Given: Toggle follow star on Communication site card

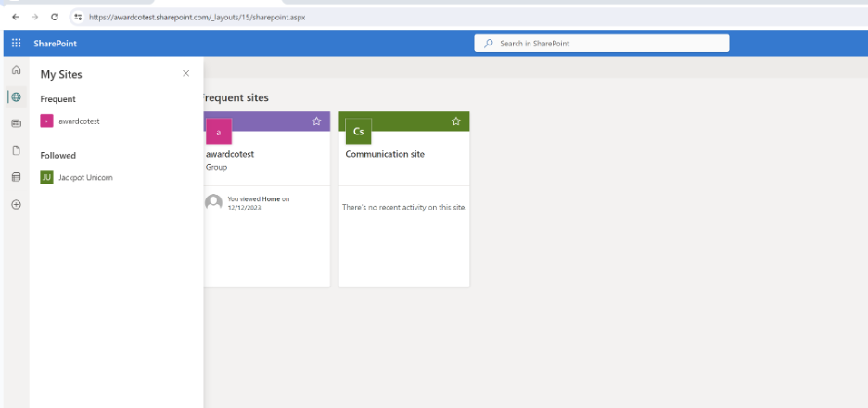Looking at the screenshot, I should coord(455,121).
